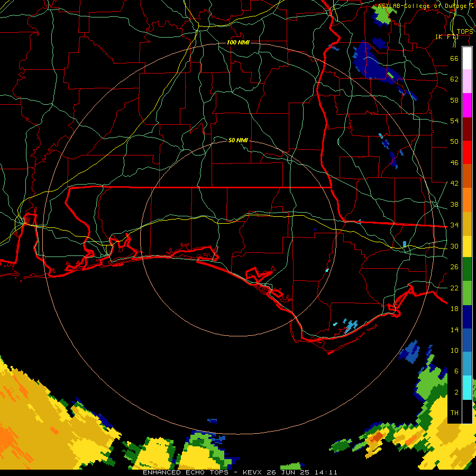The image size is (476, 476).
Task: Click the black TH swatch at legend bottom
Action: pos(467,411)
